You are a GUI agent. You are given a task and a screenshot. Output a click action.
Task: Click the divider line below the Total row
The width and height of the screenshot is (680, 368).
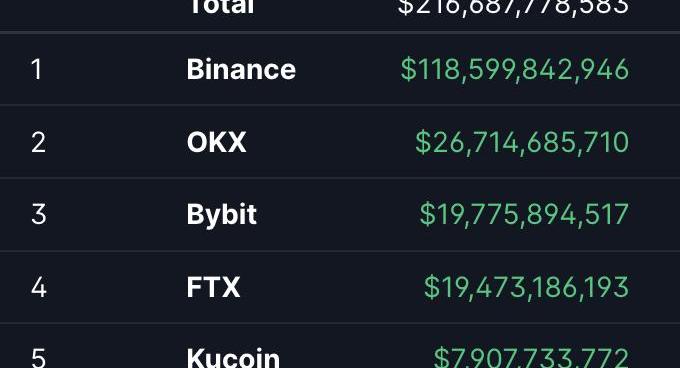coord(340,32)
